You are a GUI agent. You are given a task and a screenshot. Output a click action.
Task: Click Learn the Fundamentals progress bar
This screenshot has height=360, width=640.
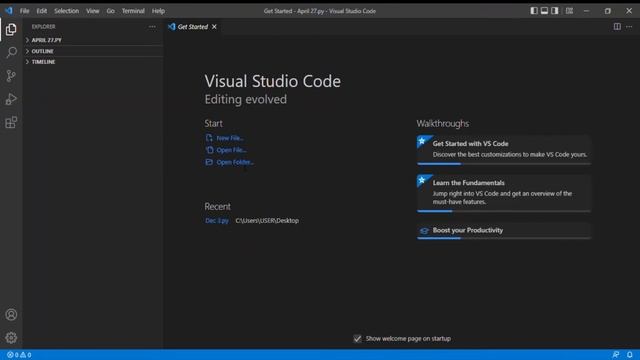point(504,211)
